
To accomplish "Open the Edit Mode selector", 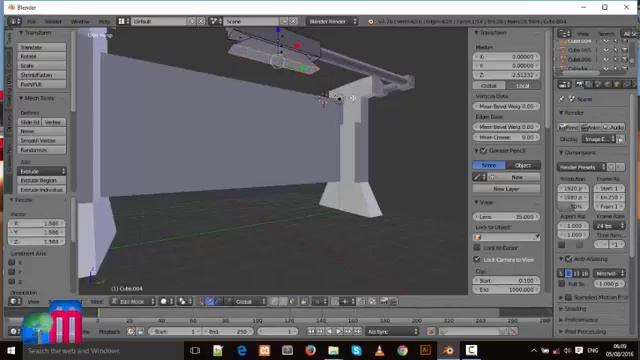I will [x=133, y=302].
